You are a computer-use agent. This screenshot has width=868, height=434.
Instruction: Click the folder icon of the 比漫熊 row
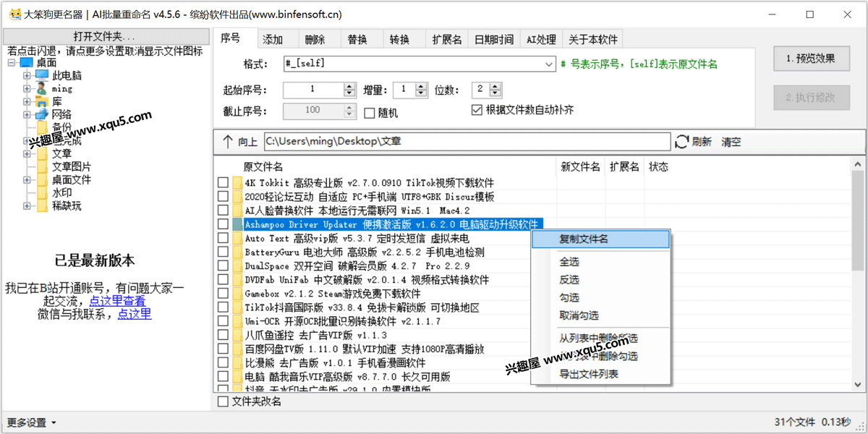237,363
